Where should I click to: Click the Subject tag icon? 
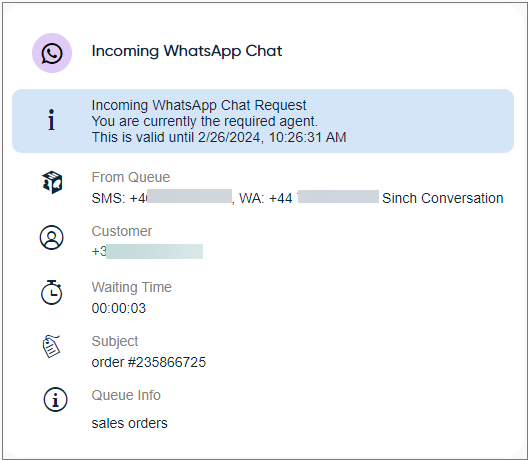point(51,346)
